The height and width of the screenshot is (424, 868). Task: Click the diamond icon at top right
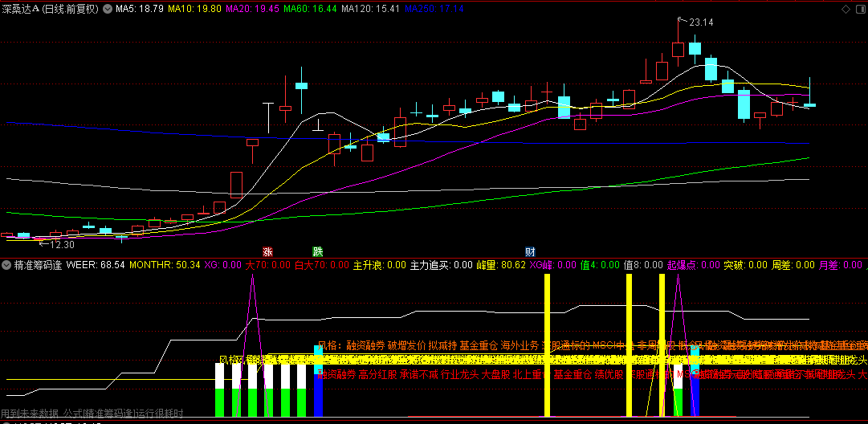click(846, 9)
